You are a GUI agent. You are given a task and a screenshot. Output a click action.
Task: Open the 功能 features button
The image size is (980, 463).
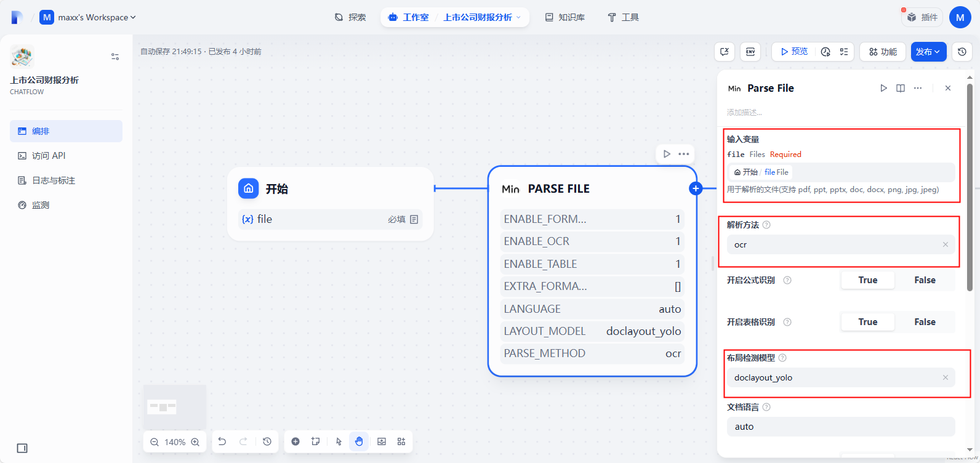883,52
